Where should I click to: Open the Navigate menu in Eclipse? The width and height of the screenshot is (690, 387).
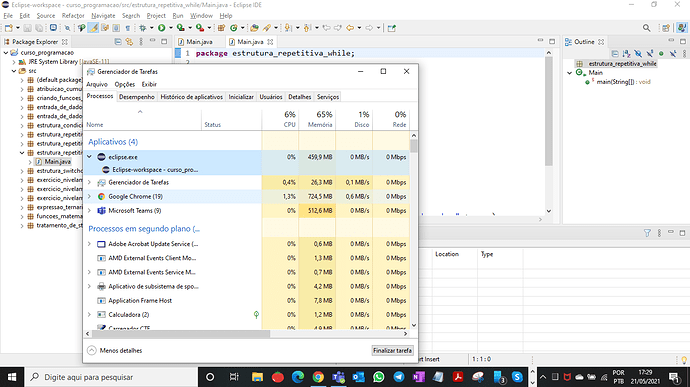103,16
